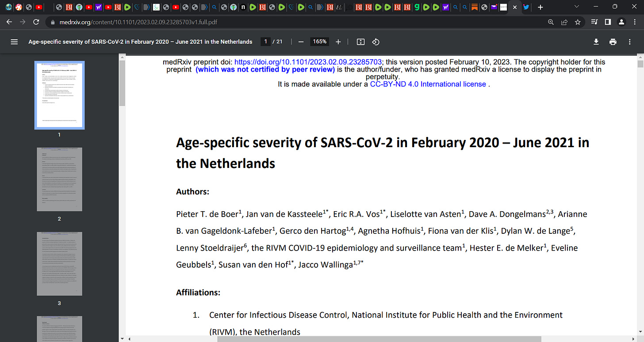Image resolution: width=644 pixels, height=342 pixels.
Task: Click author name 'Pieter T. de Boer'
Action: tap(207, 214)
